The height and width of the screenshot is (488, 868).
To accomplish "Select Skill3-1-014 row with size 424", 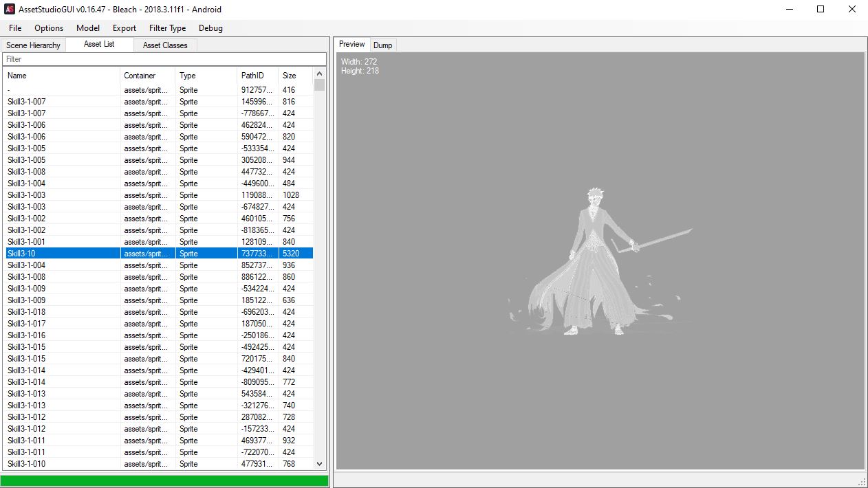I will [159, 370].
